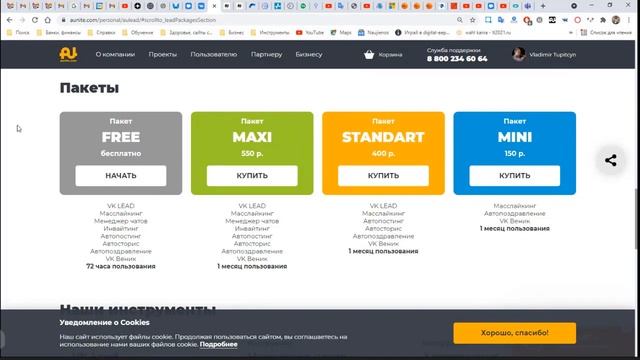Click the share icon on the right side
Viewport: 640px width, 360px height.
(x=611, y=160)
